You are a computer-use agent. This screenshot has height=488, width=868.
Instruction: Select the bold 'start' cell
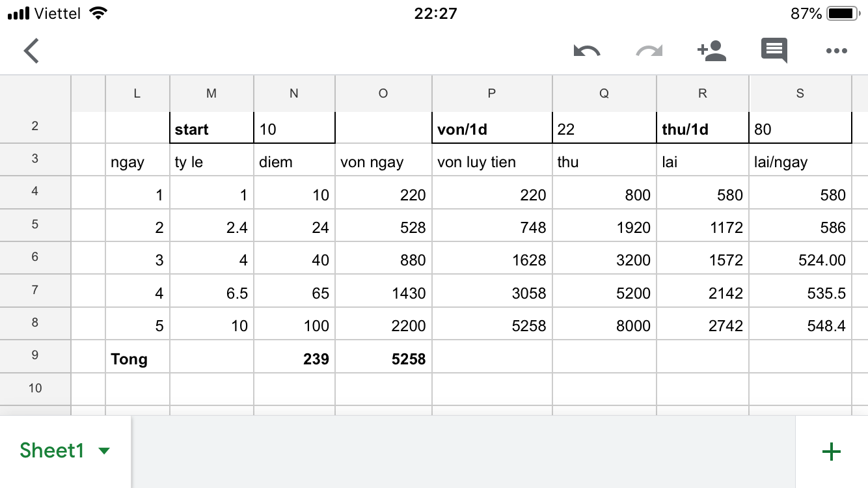pos(211,128)
